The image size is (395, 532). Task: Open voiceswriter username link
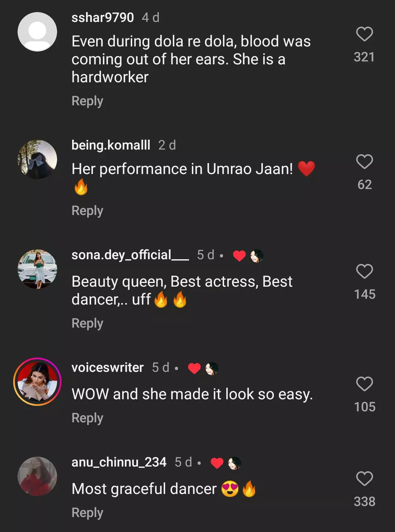[x=107, y=367]
